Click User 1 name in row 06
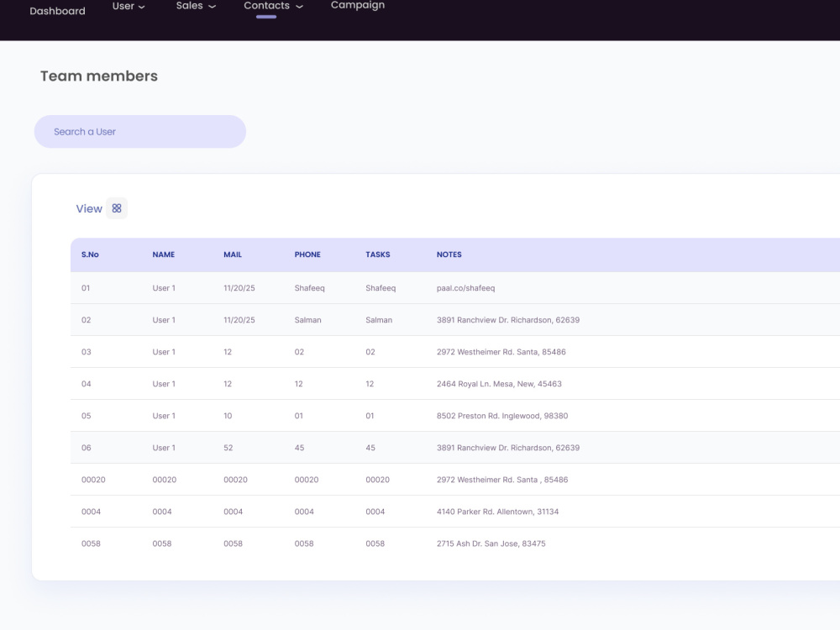Screen dimensions: 840x630 click(164, 448)
